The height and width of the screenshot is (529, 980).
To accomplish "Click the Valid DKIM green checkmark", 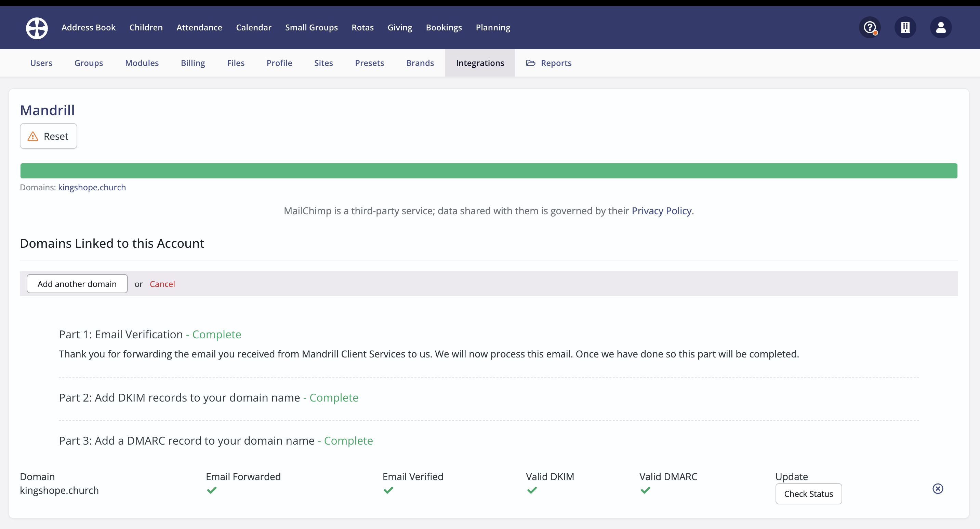I will pyautogui.click(x=532, y=490).
